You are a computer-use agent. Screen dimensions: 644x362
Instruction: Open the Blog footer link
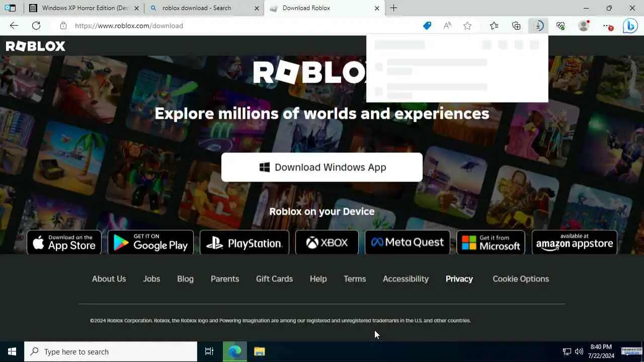tap(185, 279)
